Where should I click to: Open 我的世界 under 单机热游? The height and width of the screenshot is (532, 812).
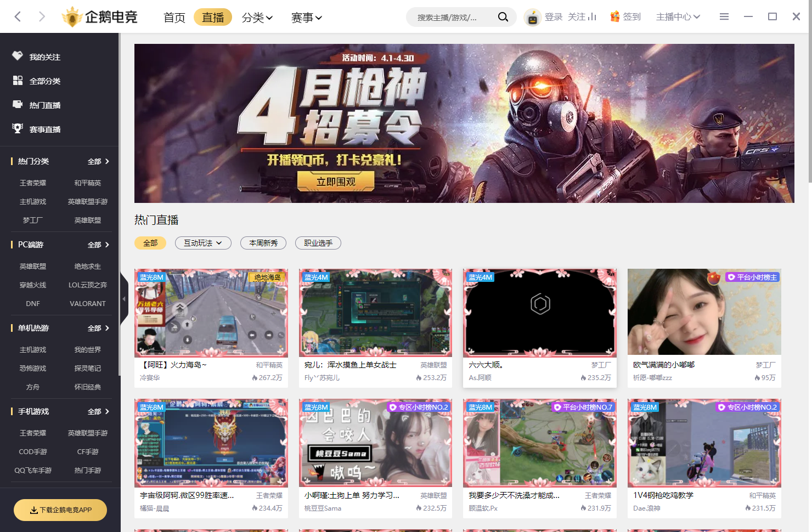[x=88, y=350]
